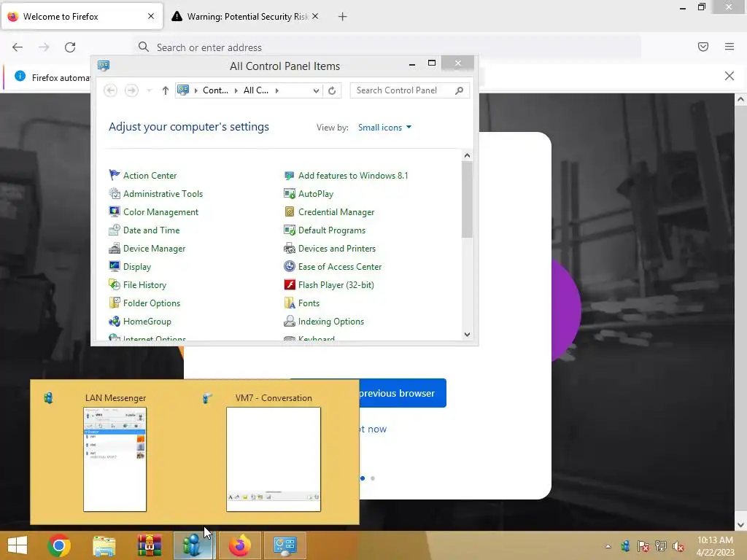This screenshot has width=747, height=560.
Task: Click network tray icon
Action: pyautogui.click(x=660, y=546)
